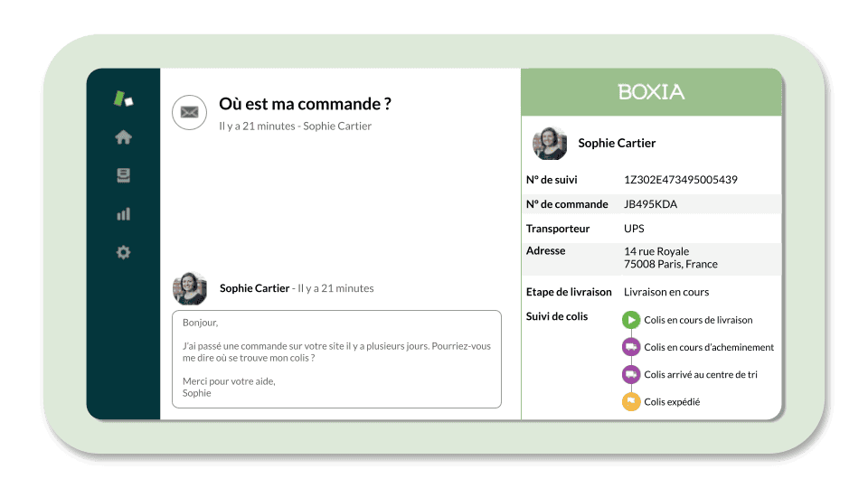
Task: Click Sophie Cartier's avatar in BOXIA panel
Action: 550,144
